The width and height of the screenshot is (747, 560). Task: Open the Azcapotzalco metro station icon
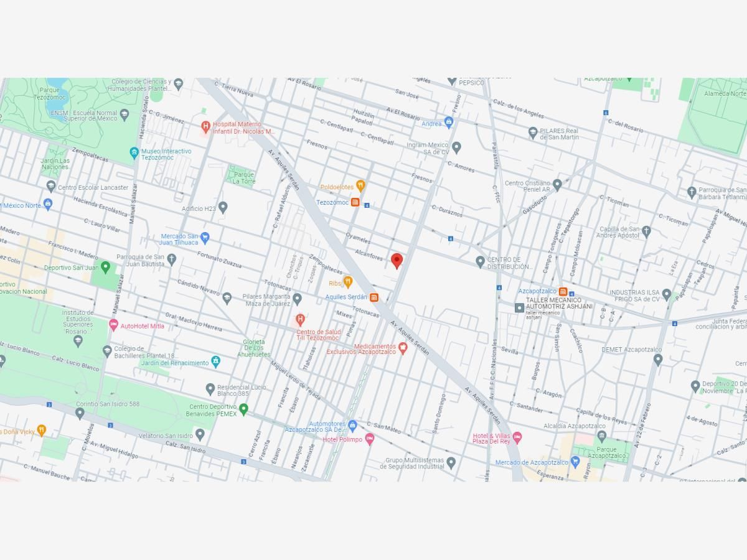(563, 291)
